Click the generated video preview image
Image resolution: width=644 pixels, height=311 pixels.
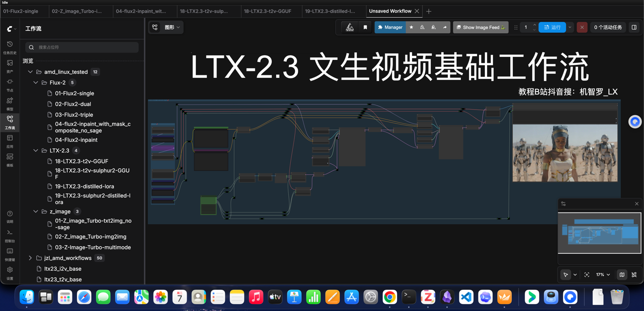(x=565, y=153)
